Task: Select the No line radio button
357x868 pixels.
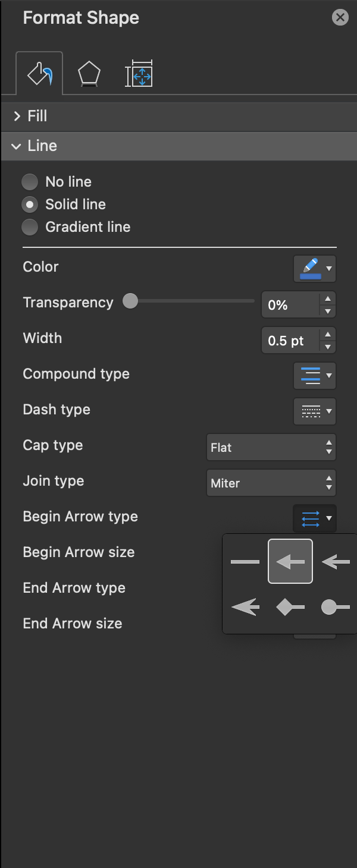Action: (30, 182)
